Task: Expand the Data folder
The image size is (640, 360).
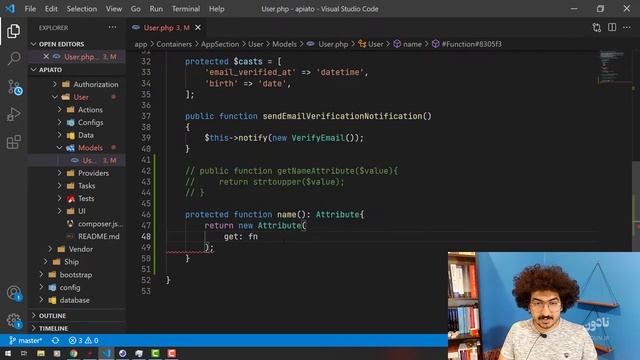Action: 77,135
